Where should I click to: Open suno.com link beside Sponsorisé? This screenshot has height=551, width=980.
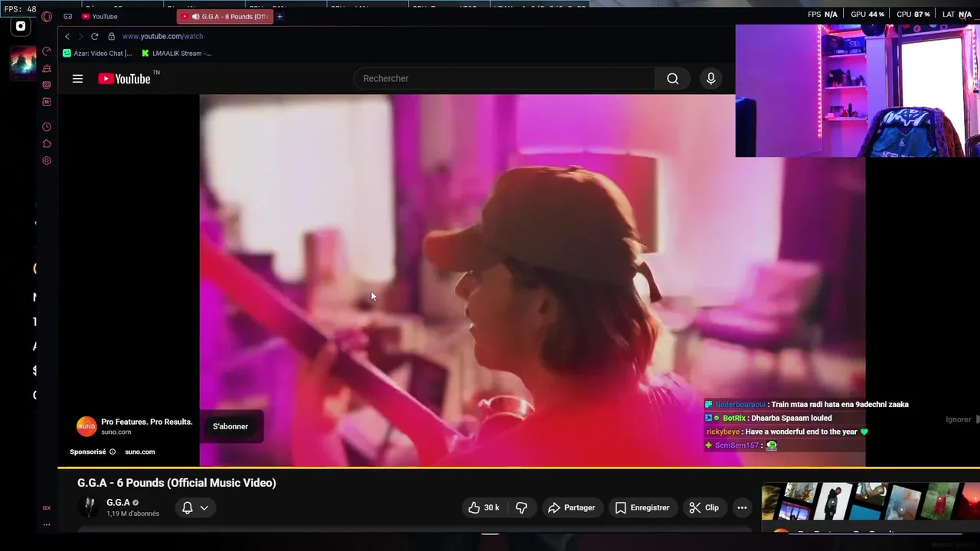[x=140, y=452]
